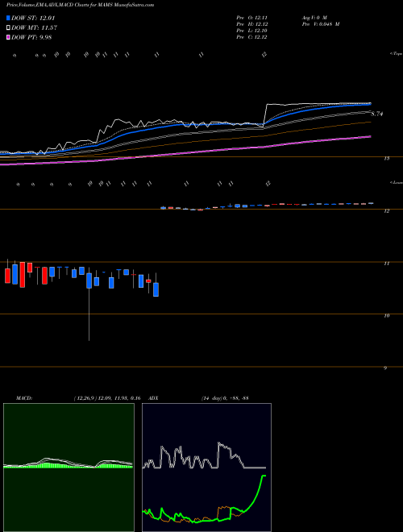This screenshot has height=532, width=403.
Task: Click the 'Pre O: 12.11' value
Action: click(251, 17)
